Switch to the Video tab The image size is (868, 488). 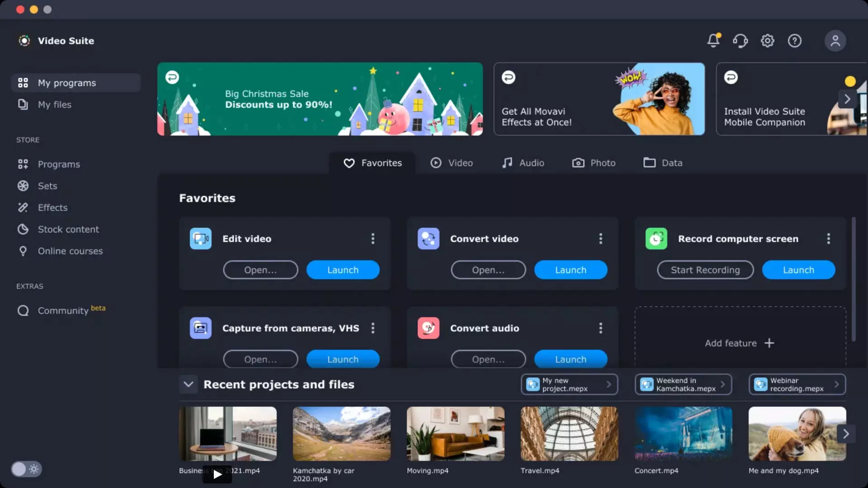(x=451, y=163)
